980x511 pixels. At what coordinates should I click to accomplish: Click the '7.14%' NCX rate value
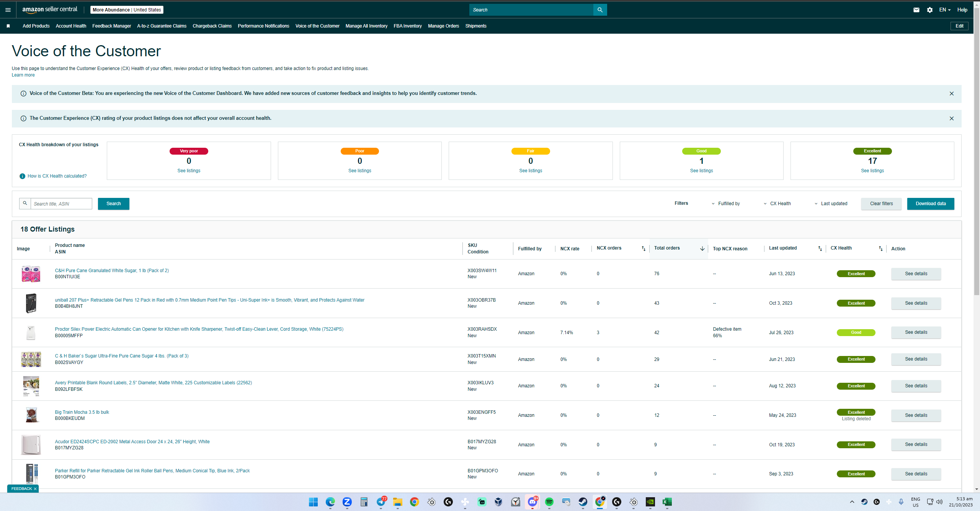(567, 333)
